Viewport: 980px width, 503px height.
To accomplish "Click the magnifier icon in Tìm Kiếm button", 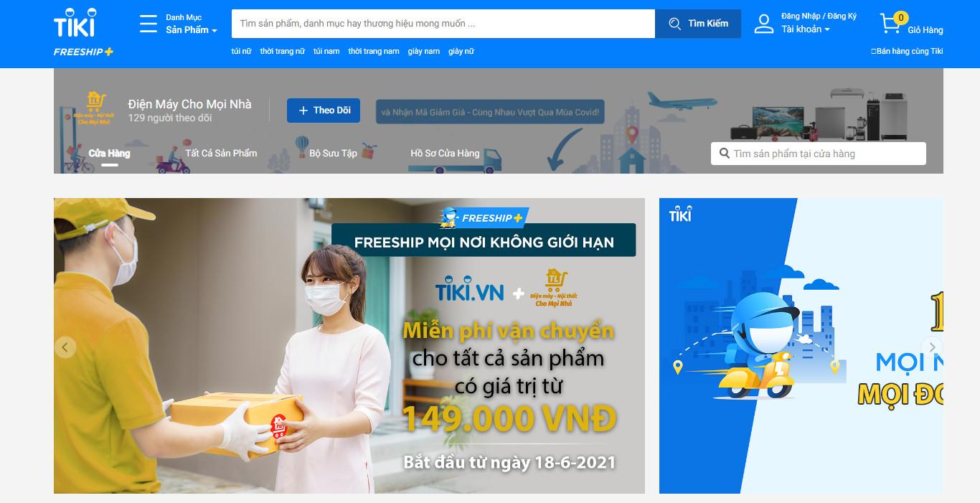I will (675, 24).
